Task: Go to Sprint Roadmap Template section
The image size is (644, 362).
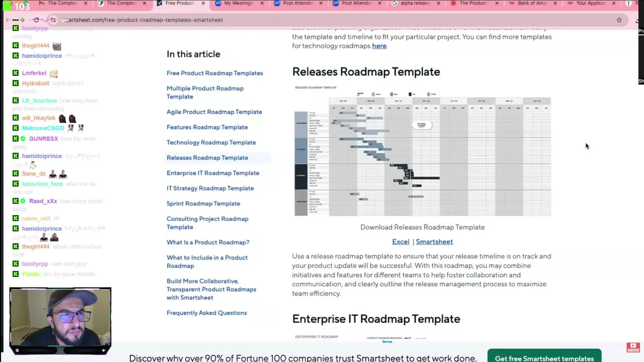Action: [x=203, y=204]
